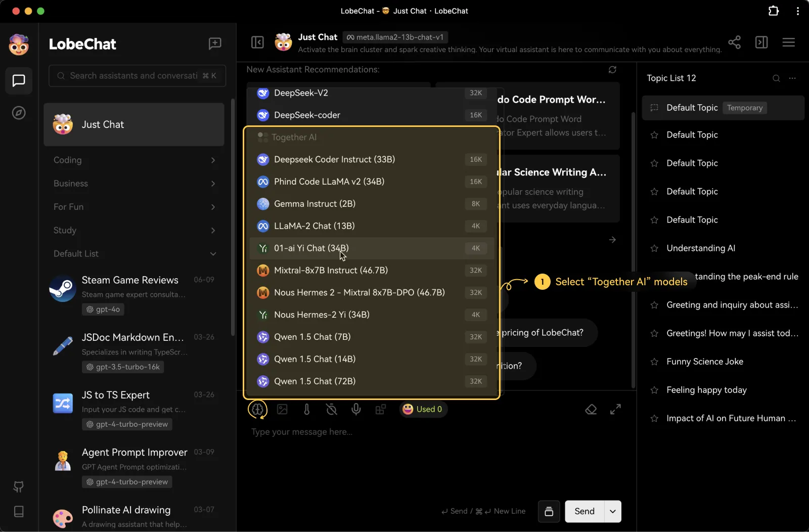
Task: Open the Steam Game Reviews assistant
Action: 134,294
